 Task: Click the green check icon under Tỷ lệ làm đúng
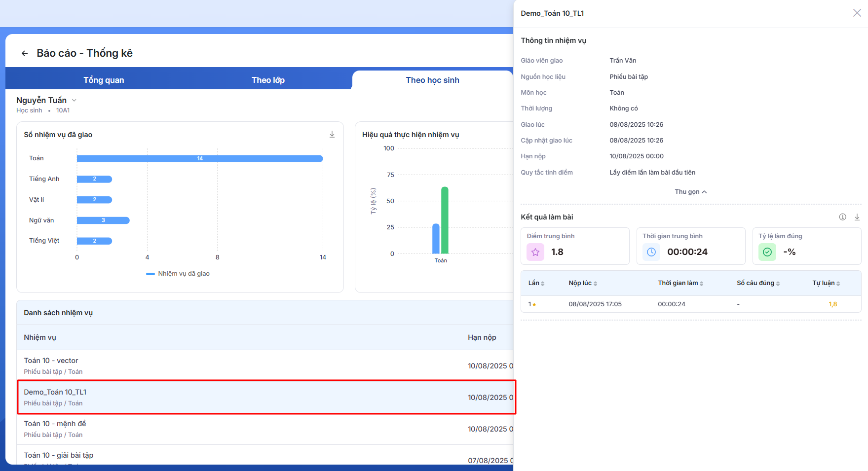[x=767, y=252]
